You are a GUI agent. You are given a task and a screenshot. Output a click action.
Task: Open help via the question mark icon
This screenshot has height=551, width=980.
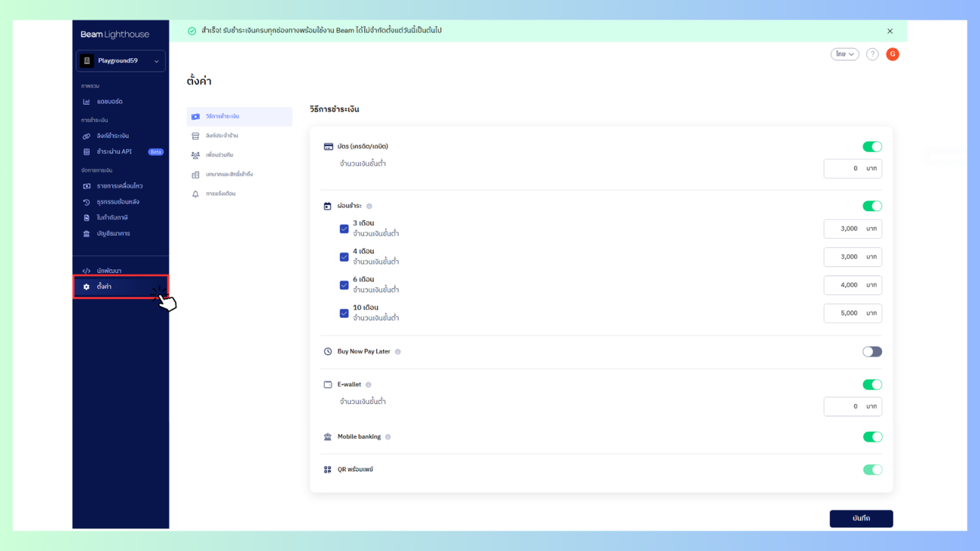[x=872, y=54]
